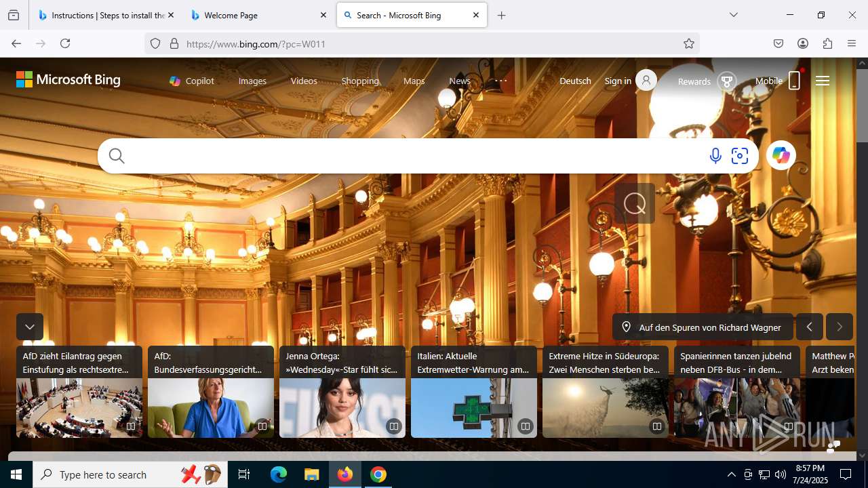
Task: Open the volume control in system tray
Action: (781, 474)
